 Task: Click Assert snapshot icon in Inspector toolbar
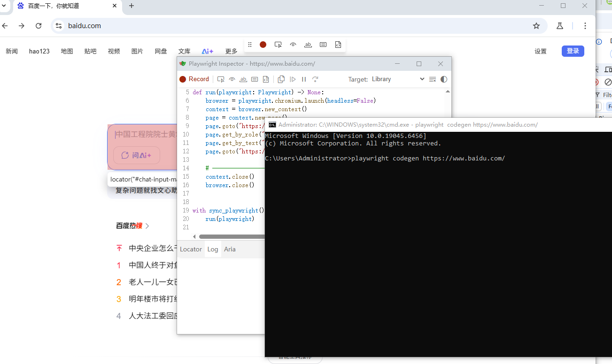tap(266, 79)
